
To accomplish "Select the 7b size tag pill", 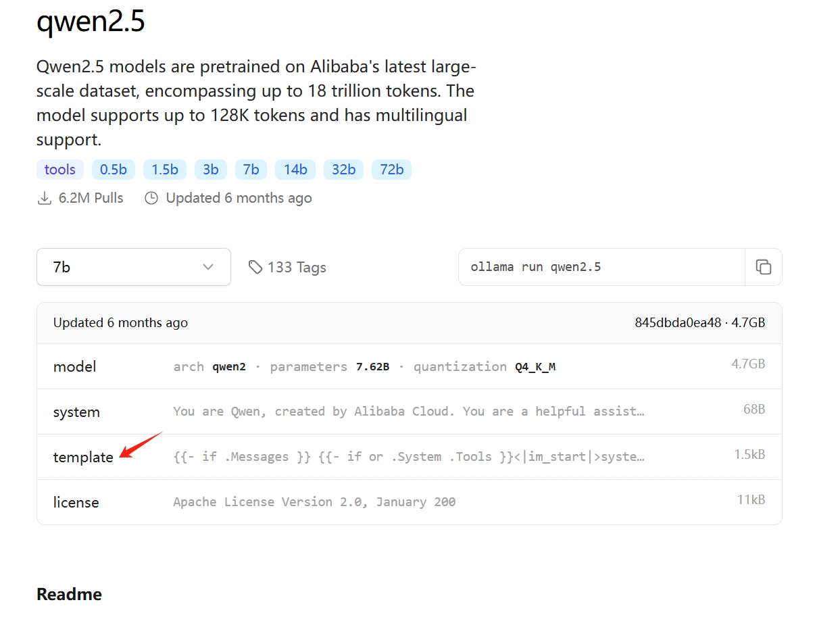I will pyautogui.click(x=251, y=170).
